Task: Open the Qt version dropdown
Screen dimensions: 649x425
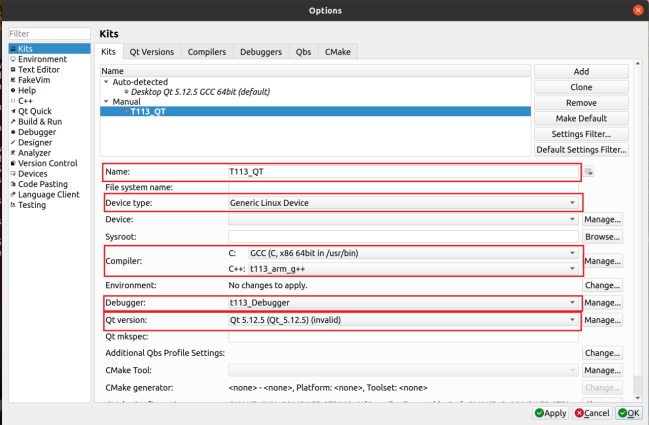Action: (x=403, y=320)
